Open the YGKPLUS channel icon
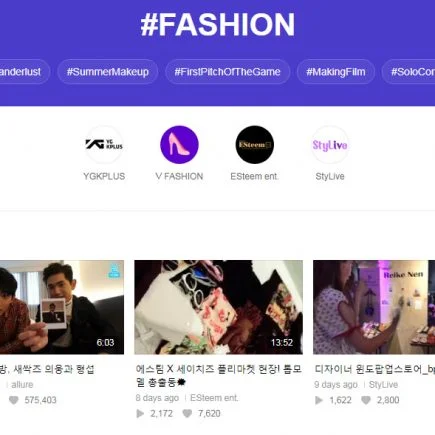 [x=104, y=145]
